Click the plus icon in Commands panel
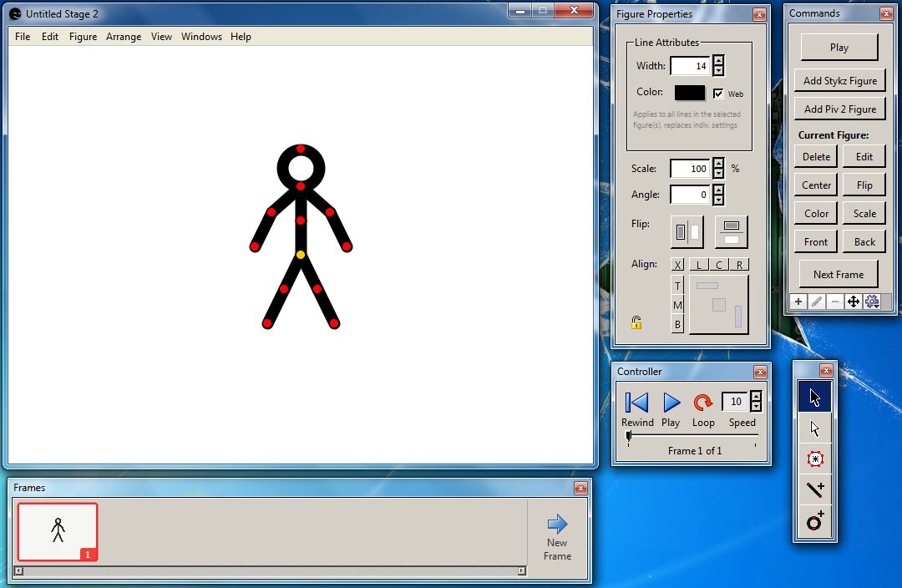The width and height of the screenshot is (902, 588). tap(798, 302)
